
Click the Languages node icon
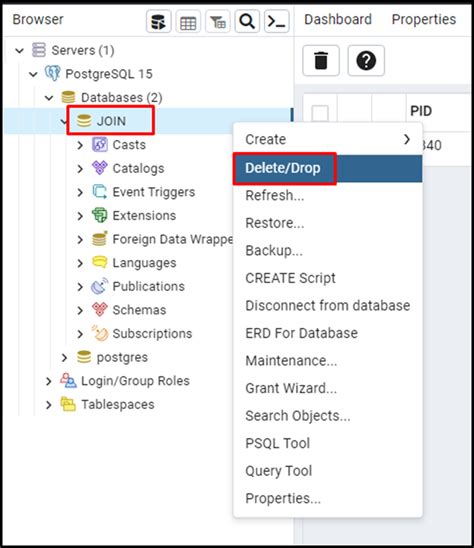pyautogui.click(x=100, y=262)
